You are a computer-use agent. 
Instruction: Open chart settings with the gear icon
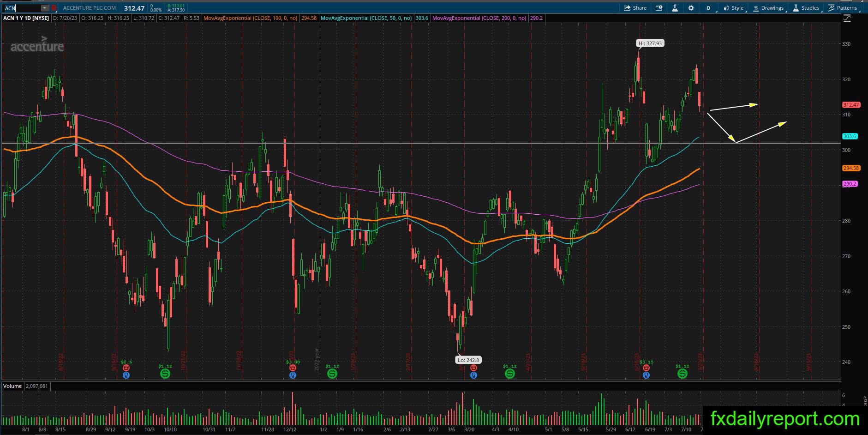[691, 8]
